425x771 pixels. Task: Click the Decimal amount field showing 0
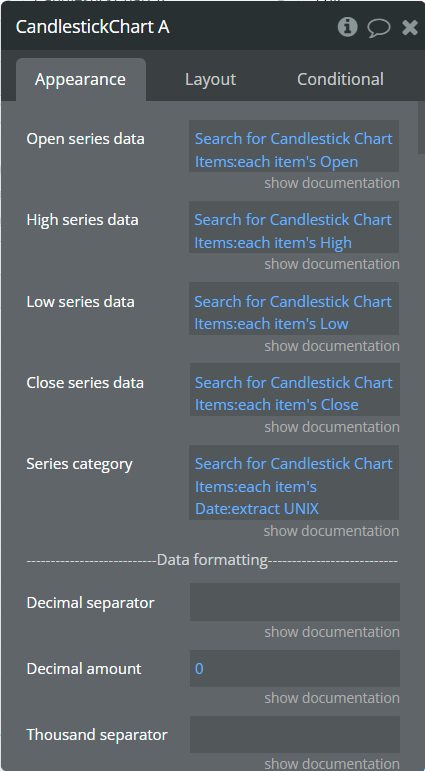coord(295,668)
